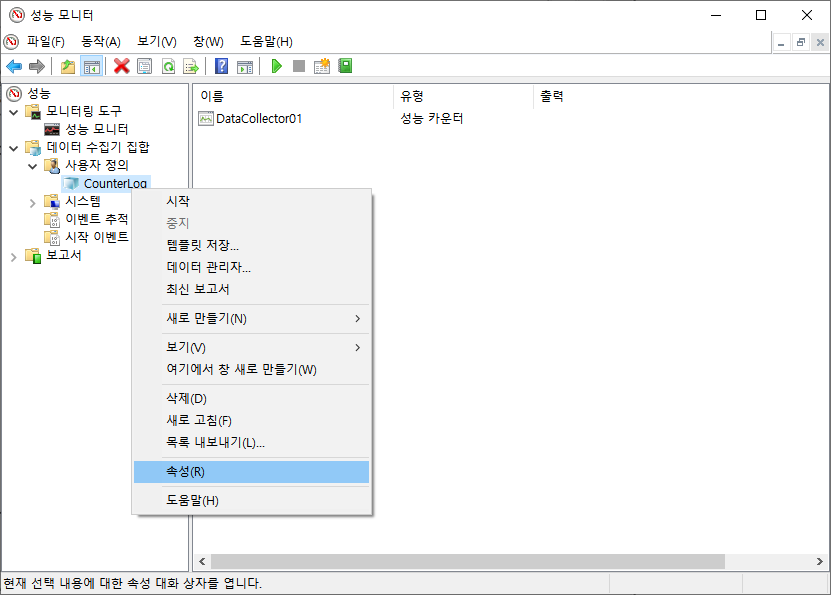
Task: Click the 이름 column header
Action: [294, 96]
